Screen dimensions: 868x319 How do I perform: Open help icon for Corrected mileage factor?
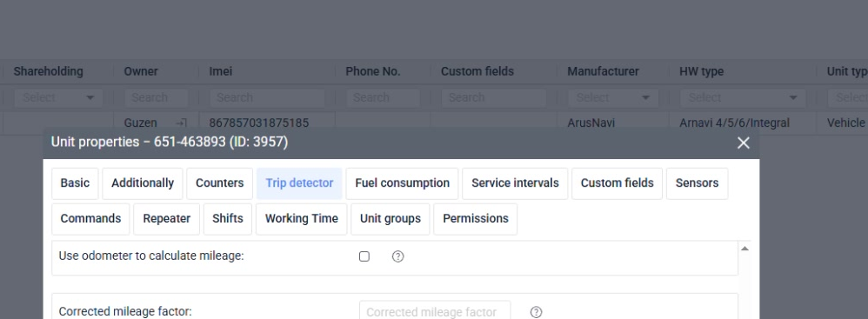(536, 312)
